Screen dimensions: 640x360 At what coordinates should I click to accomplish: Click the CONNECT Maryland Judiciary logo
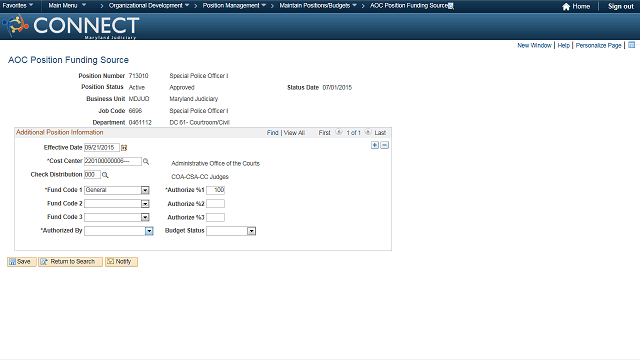pos(71,27)
